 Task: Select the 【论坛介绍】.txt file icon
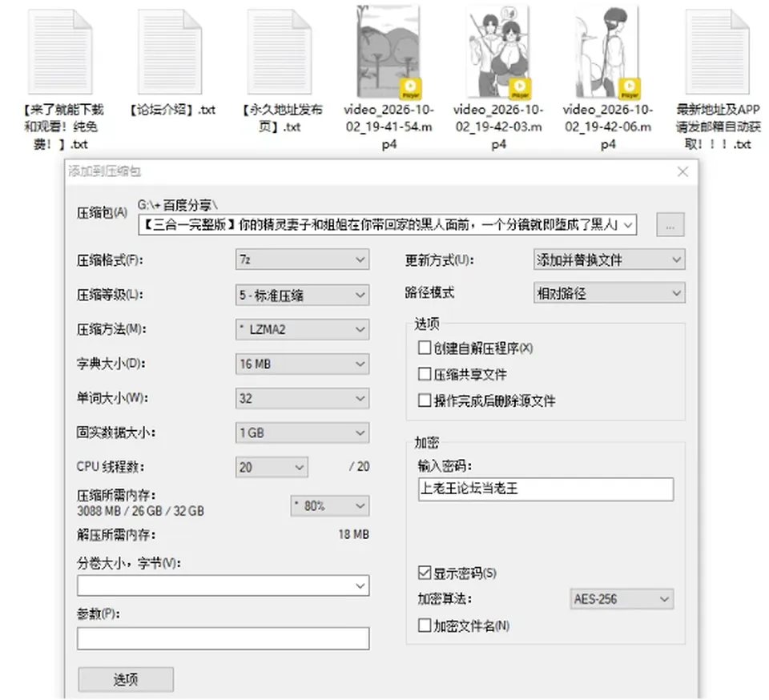click(x=170, y=52)
